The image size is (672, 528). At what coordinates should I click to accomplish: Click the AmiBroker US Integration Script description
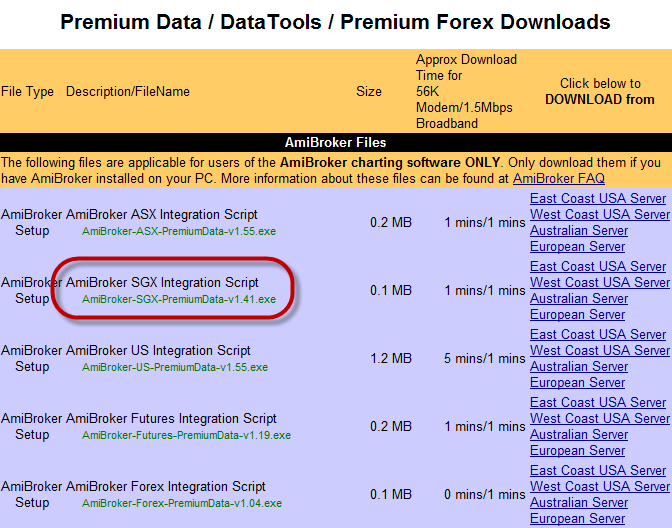click(x=158, y=351)
